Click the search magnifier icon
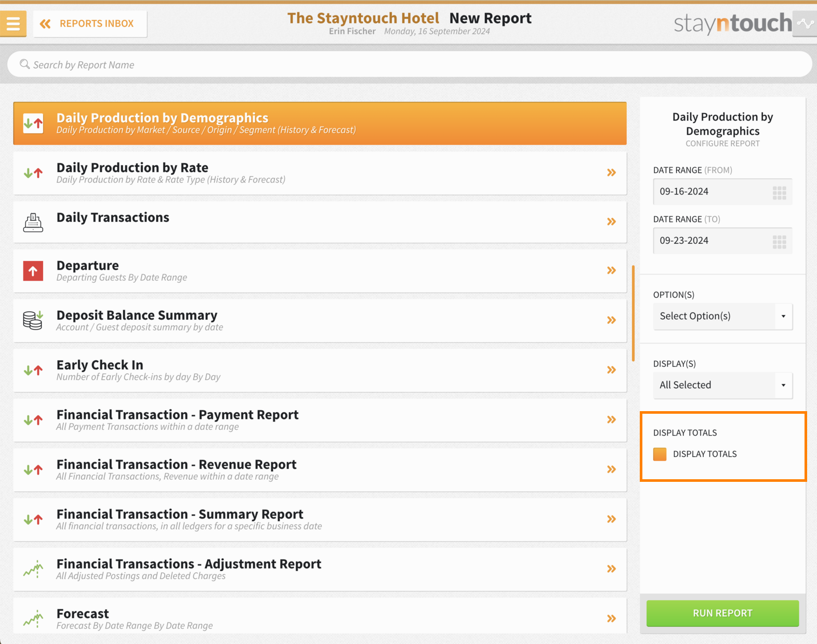The width and height of the screenshot is (817, 644). 24,64
